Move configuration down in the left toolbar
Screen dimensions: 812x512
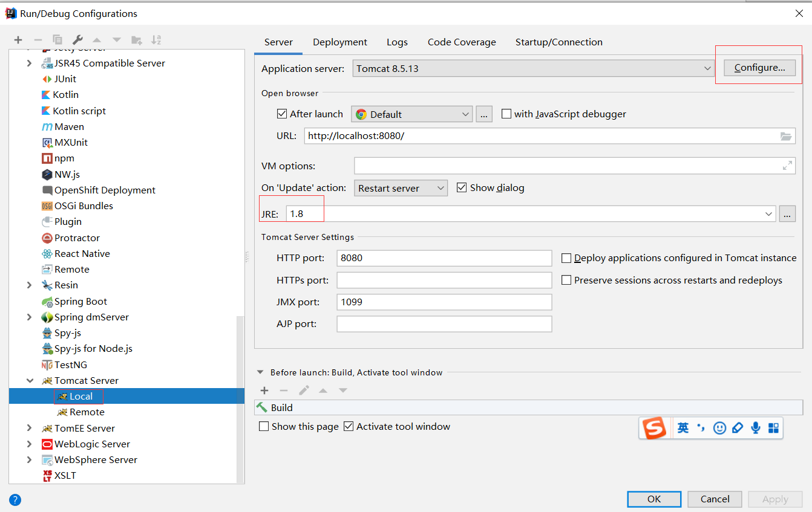click(x=117, y=40)
